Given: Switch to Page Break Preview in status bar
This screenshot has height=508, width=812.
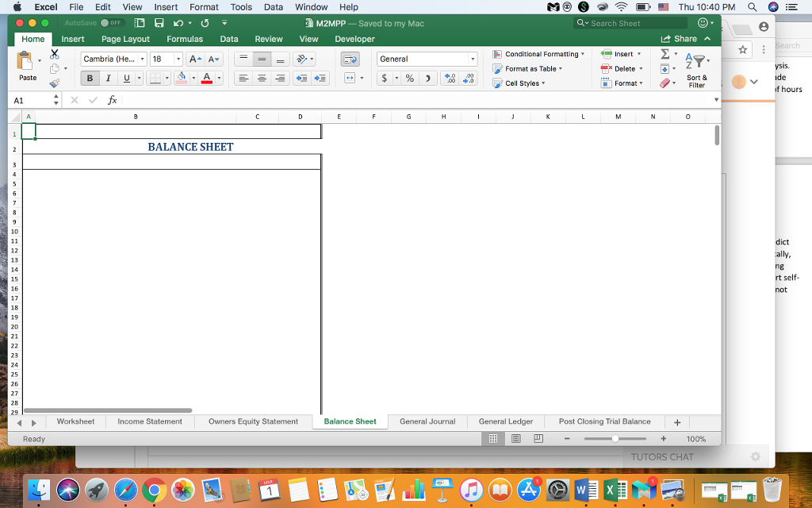Looking at the screenshot, I should (538, 438).
